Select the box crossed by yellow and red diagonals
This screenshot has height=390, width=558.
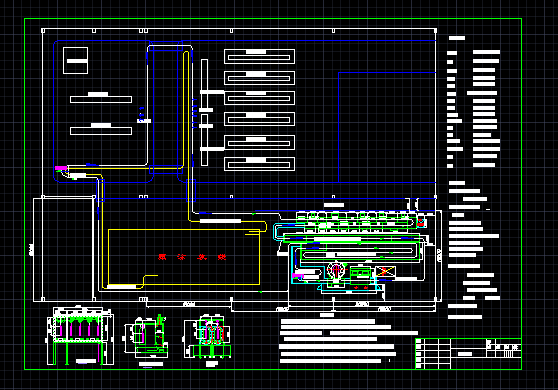point(386,272)
